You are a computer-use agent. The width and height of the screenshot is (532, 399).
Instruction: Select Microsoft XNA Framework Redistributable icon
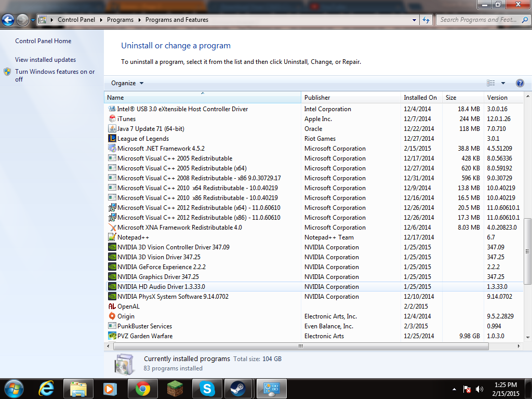(x=112, y=228)
